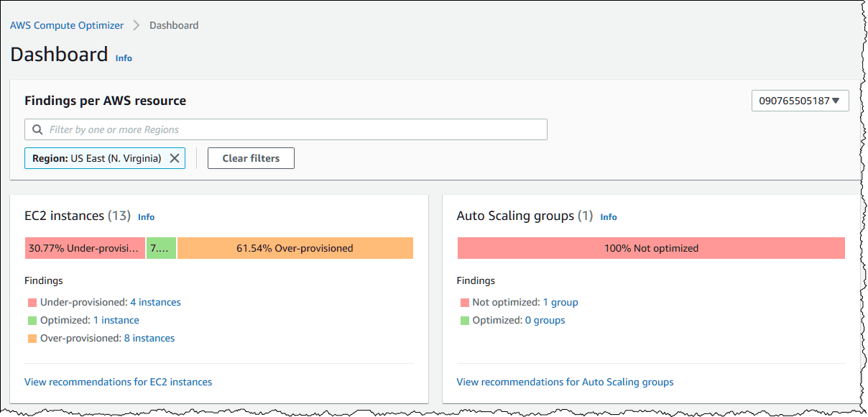Screen dimensions: 868x417
Task: Click the Auto Scaling groups (1) heading
Action: (525, 216)
